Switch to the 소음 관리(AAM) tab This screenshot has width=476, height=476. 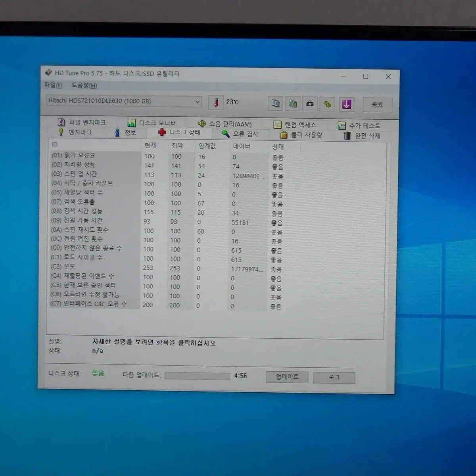(225, 124)
